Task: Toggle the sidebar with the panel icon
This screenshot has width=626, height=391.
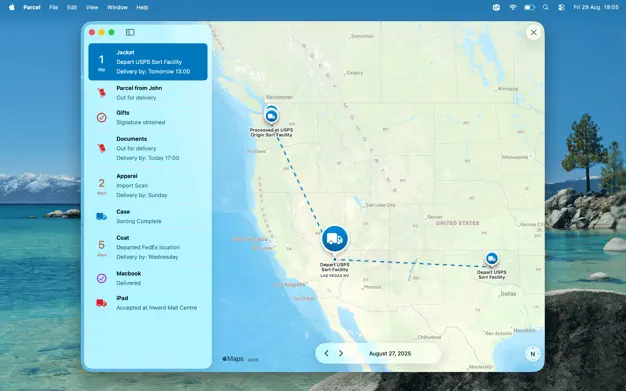Action: [x=130, y=32]
